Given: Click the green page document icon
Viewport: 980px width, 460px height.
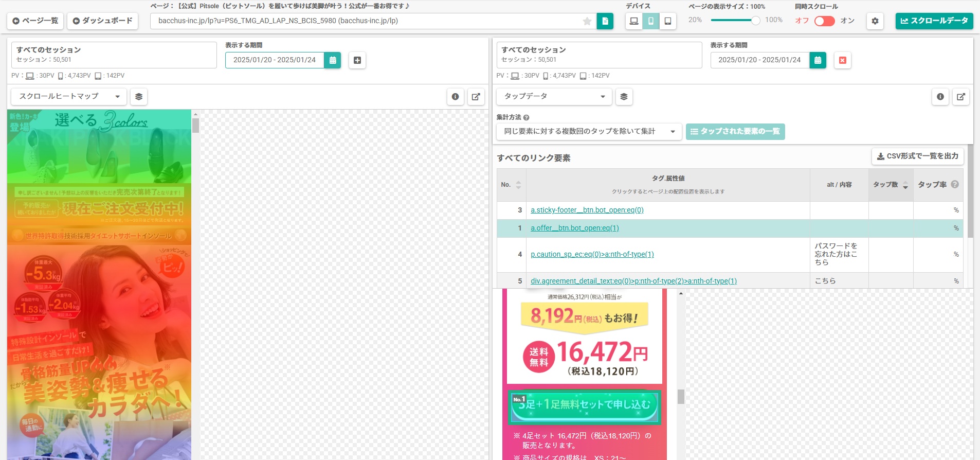Looking at the screenshot, I should tap(605, 21).
